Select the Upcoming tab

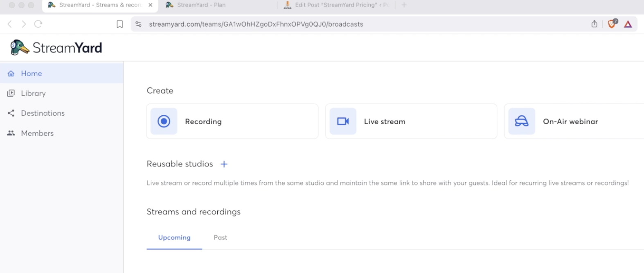(174, 237)
